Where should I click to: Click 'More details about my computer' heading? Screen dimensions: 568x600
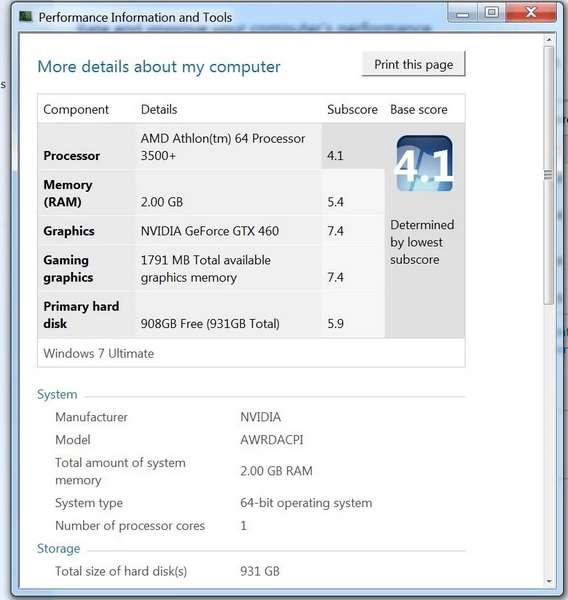point(159,67)
